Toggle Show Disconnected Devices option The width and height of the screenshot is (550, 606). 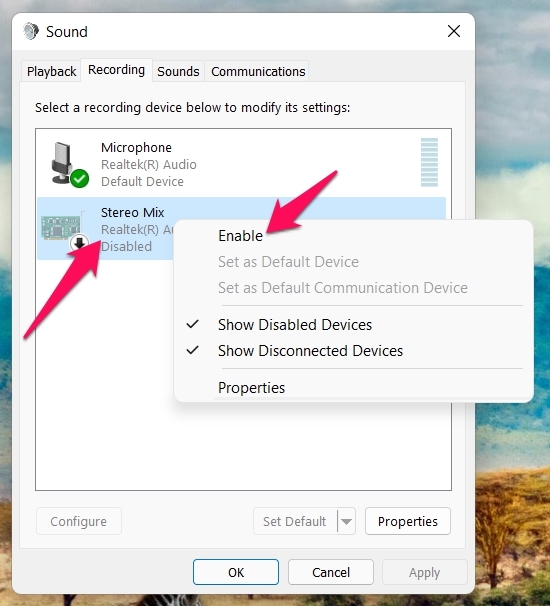[x=310, y=351]
